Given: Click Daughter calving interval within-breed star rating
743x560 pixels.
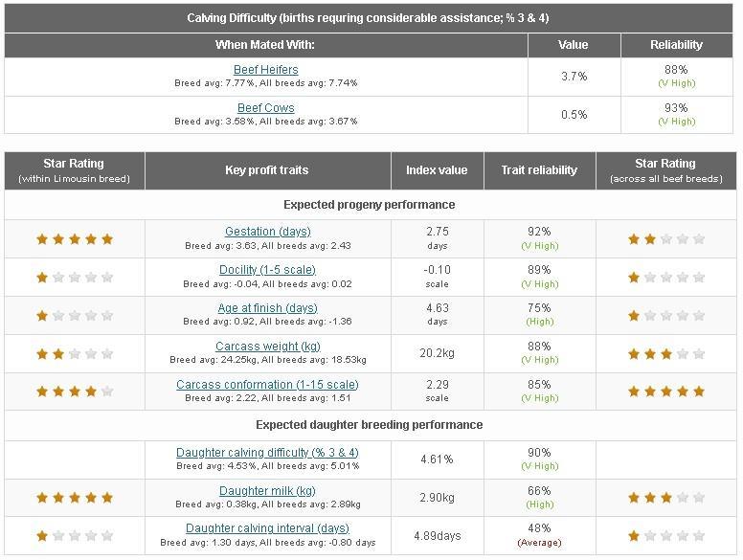Looking at the screenshot, I should [75, 536].
